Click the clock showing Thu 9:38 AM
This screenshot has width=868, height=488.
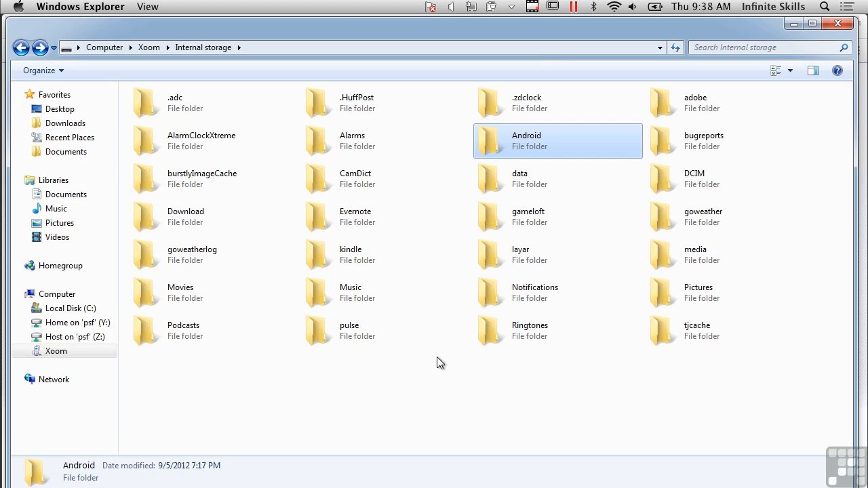tap(701, 7)
